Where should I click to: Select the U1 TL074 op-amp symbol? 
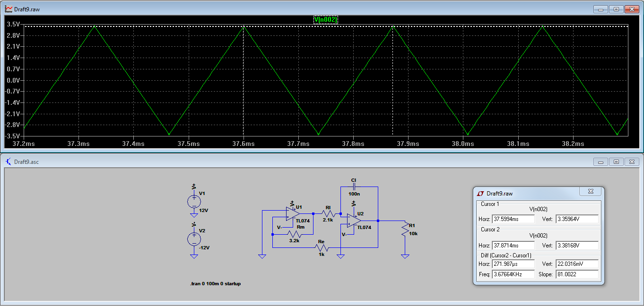(x=293, y=214)
